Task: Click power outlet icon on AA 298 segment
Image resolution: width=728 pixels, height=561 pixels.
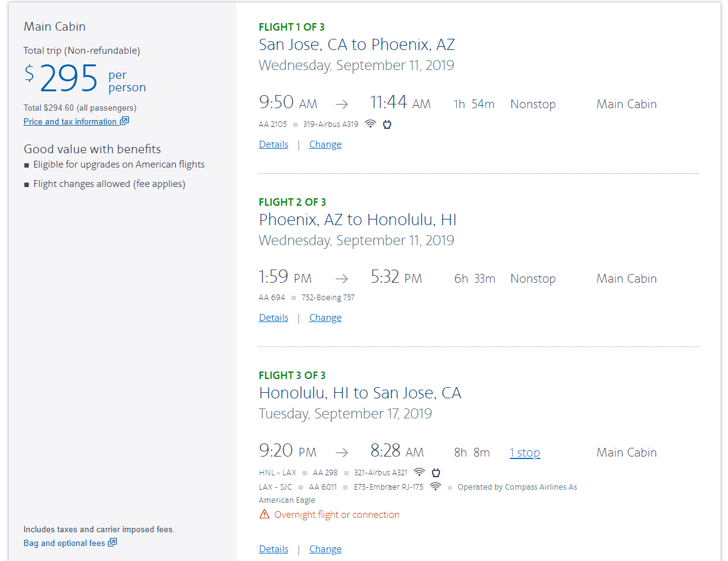Action: tap(436, 472)
